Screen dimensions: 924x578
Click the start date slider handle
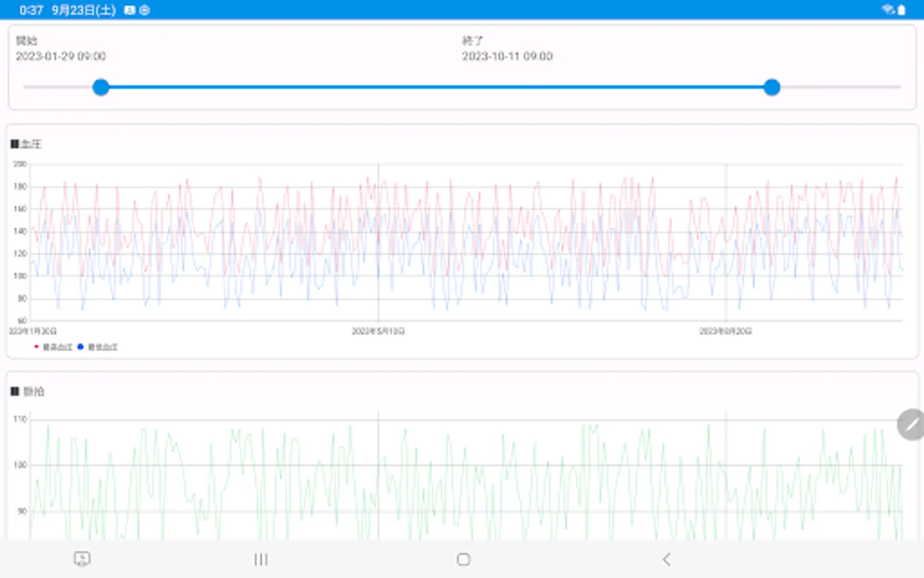[101, 87]
